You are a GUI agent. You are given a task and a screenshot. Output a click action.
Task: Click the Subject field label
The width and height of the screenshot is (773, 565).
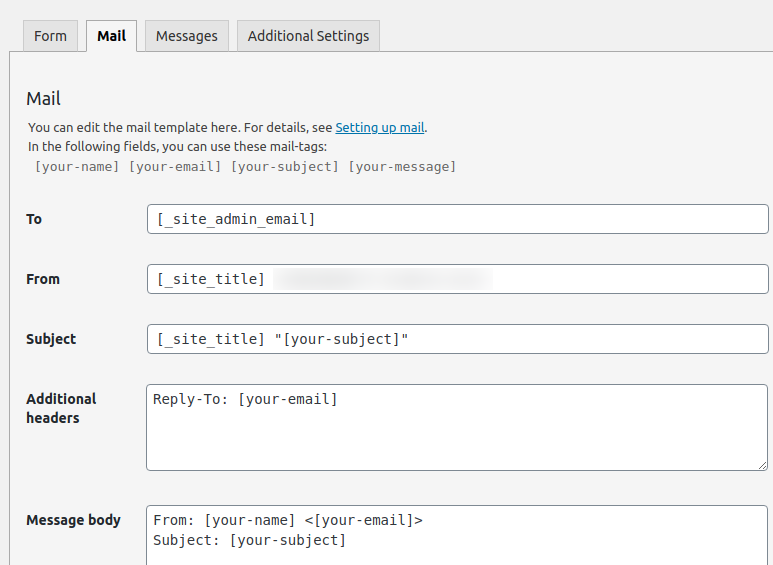coord(51,339)
